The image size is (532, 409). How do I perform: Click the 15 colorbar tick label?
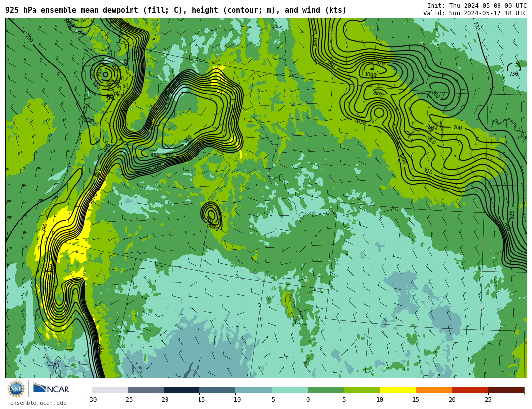tap(416, 400)
